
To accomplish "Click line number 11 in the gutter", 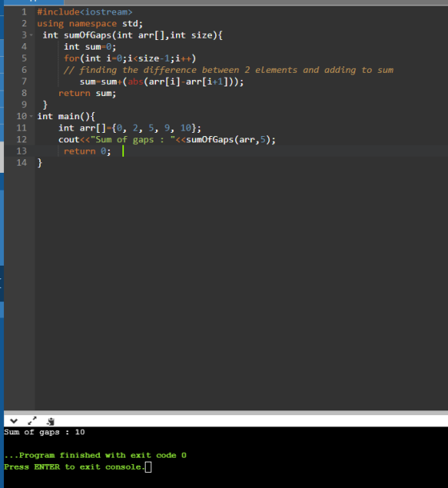I will pos(22,128).
